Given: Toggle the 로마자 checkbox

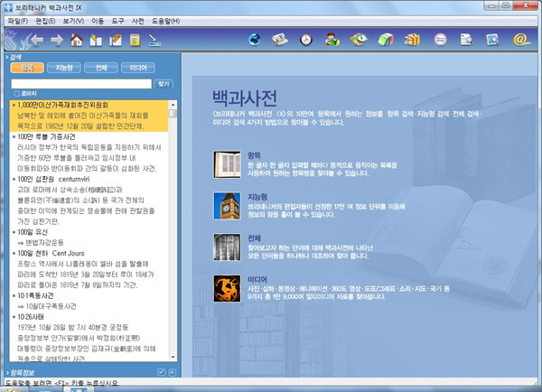Looking at the screenshot, I should pyautogui.click(x=16, y=93).
